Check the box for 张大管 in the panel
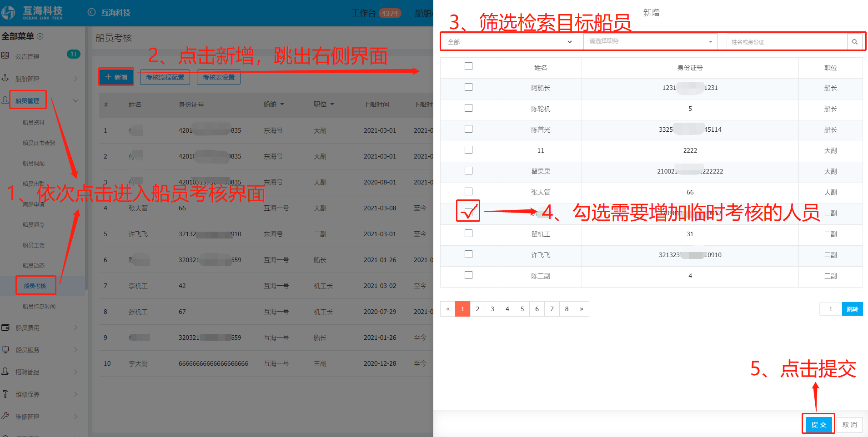Viewport: 868px width, 437px height. click(x=468, y=192)
